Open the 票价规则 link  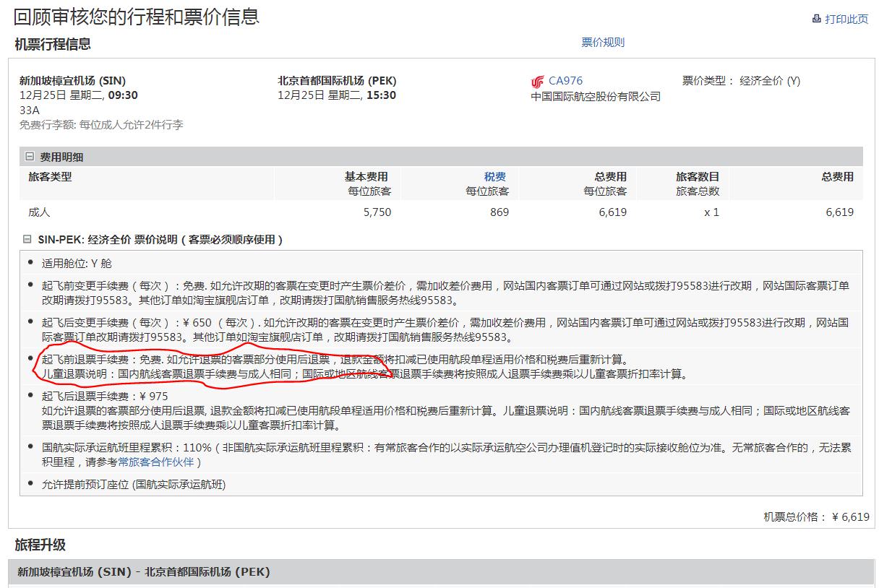[602, 43]
